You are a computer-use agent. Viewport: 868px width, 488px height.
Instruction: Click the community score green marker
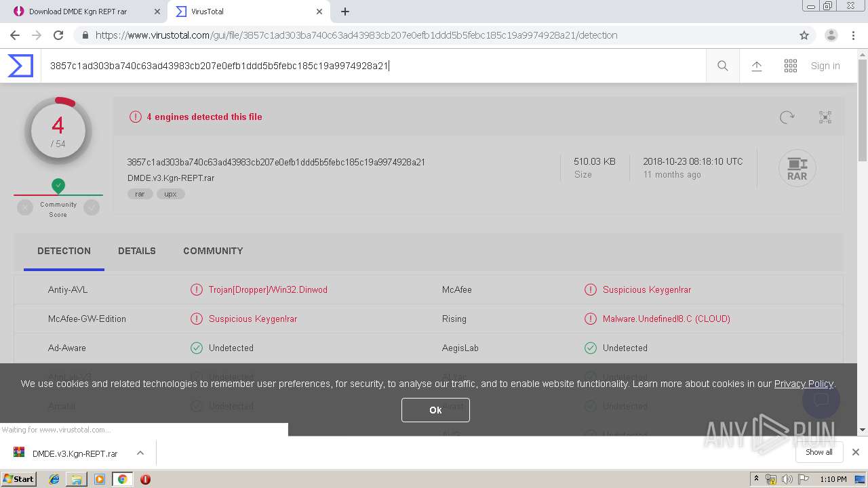point(58,185)
